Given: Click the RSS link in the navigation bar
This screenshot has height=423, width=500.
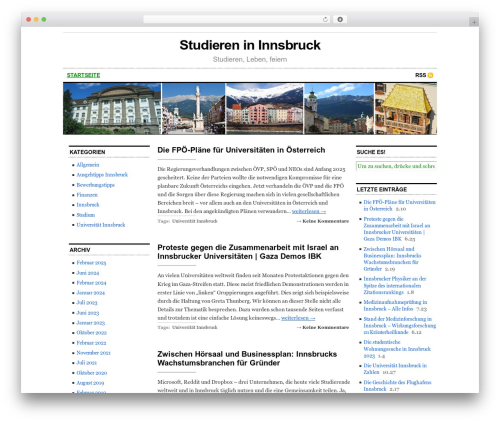Looking at the screenshot, I should click(420, 75).
